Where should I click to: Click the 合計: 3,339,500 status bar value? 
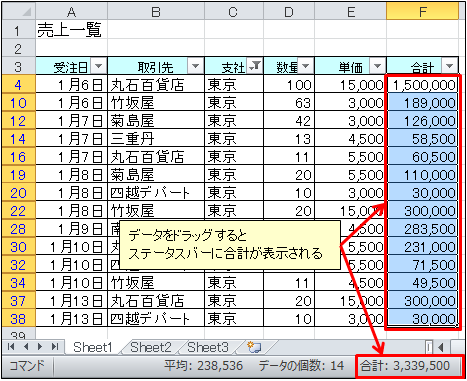click(405, 366)
